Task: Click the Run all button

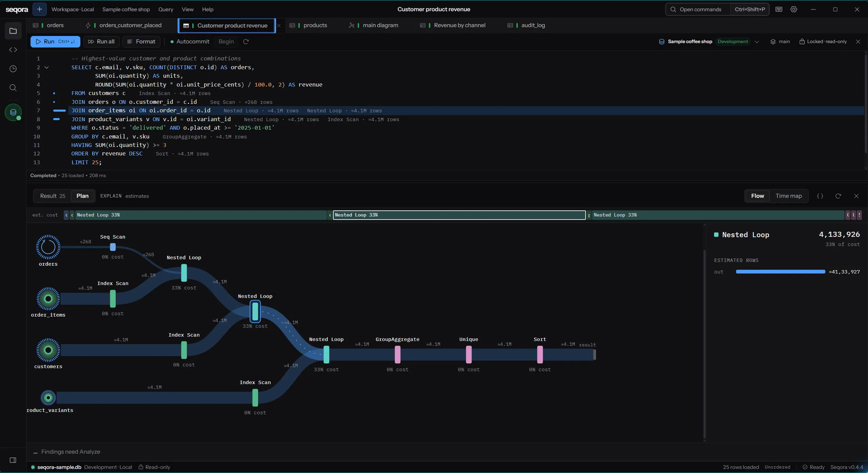Action: 101,41
